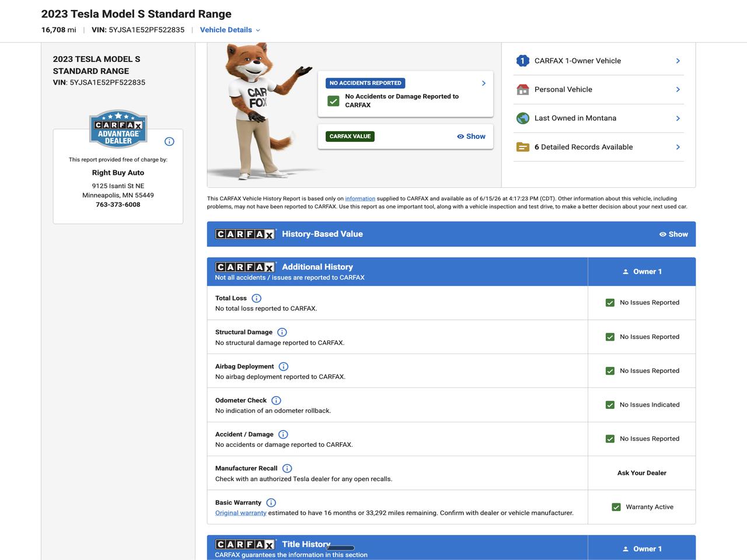The width and height of the screenshot is (747, 560).
Task: Click the CARFAX Value label
Action: pos(350,136)
